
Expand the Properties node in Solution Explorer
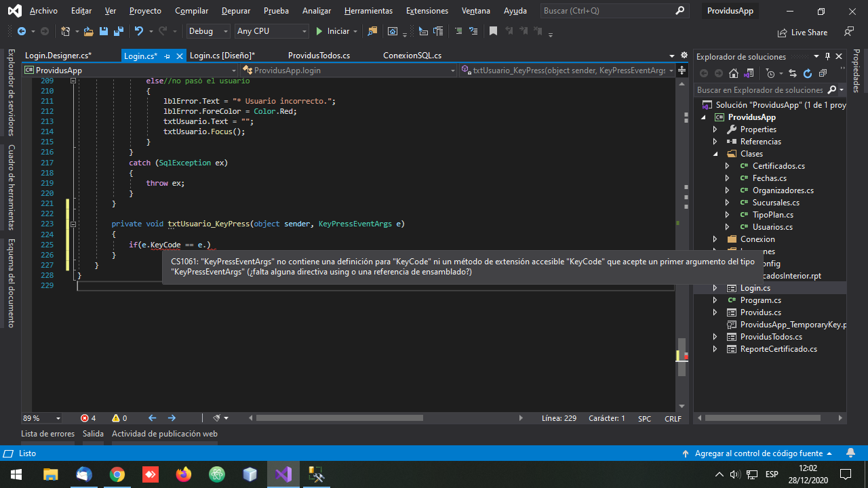715,129
